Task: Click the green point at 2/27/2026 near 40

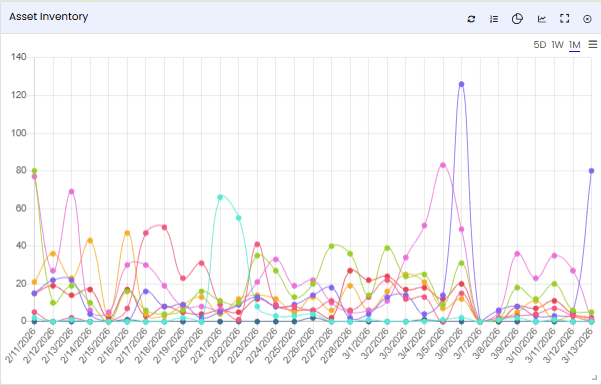Action: tap(332, 246)
